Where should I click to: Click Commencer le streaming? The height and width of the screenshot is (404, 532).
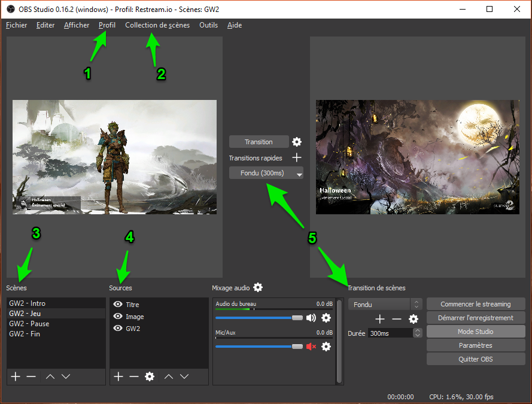coord(476,304)
